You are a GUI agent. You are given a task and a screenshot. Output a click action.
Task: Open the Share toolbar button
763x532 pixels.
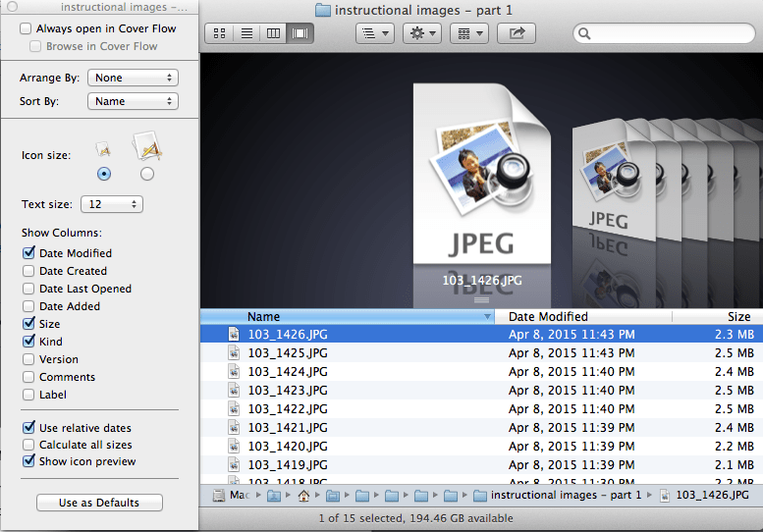coord(517,33)
